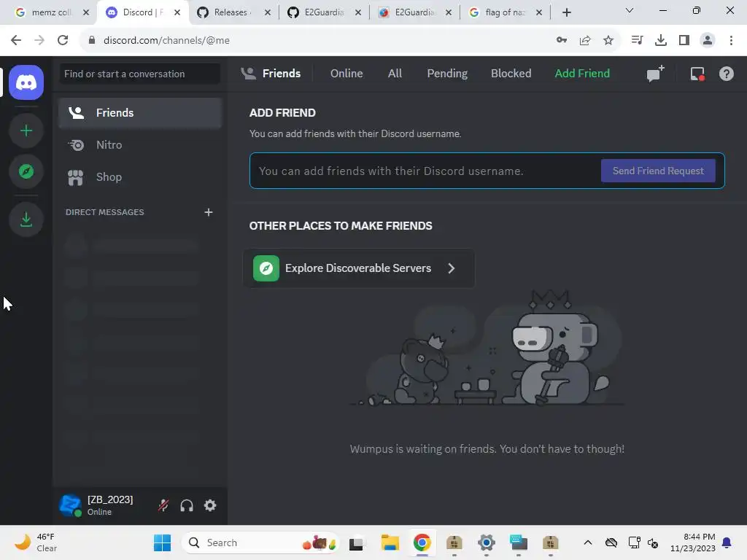Click ZB_2023 user avatar
Image resolution: width=747 pixels, height=560 pixels.
coord(70,505)
